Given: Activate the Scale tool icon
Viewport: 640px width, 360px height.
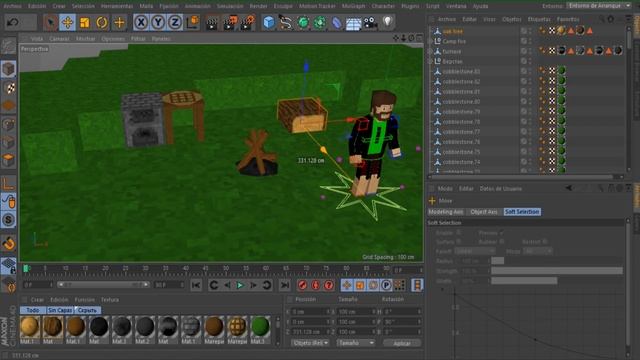Looking at the screenshot, I should [84, 22].
